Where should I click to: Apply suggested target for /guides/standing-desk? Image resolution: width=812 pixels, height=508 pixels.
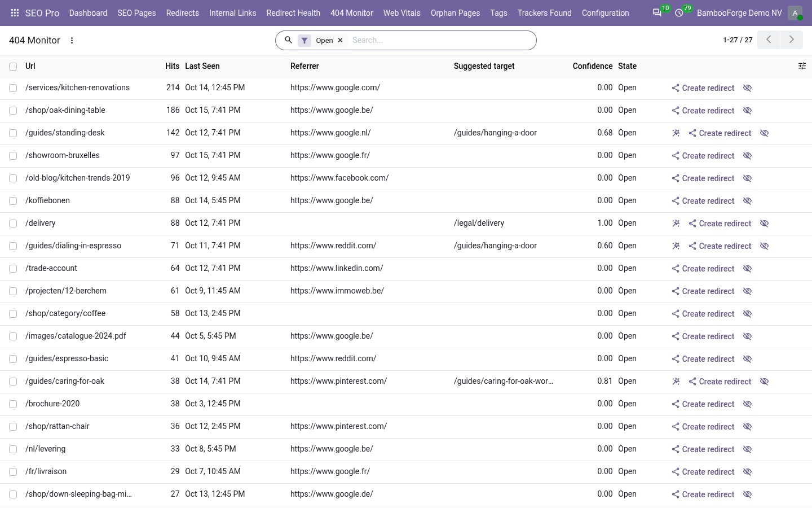(x=676, y=133)
